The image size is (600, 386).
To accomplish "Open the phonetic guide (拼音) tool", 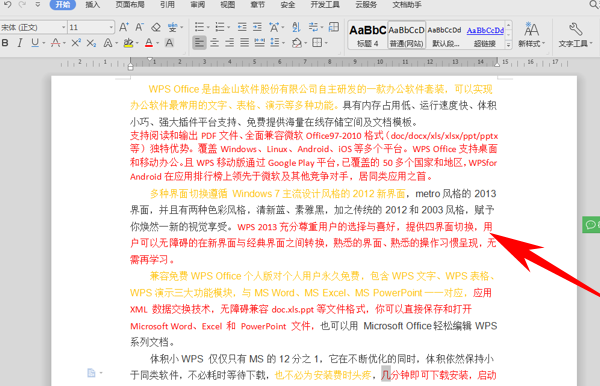I will point(173,27).
